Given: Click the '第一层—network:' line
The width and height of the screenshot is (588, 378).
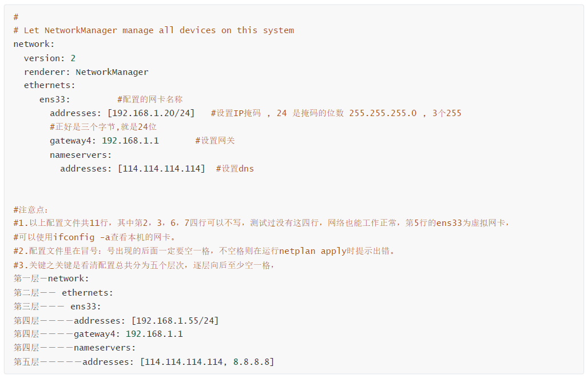Looking at the screenshot, I should [51, 278].
